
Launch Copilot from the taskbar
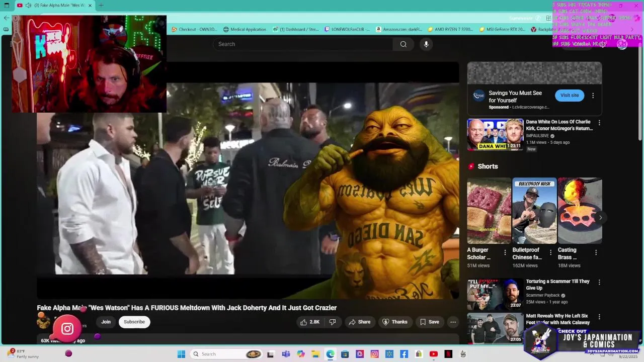tap(300, 354)
